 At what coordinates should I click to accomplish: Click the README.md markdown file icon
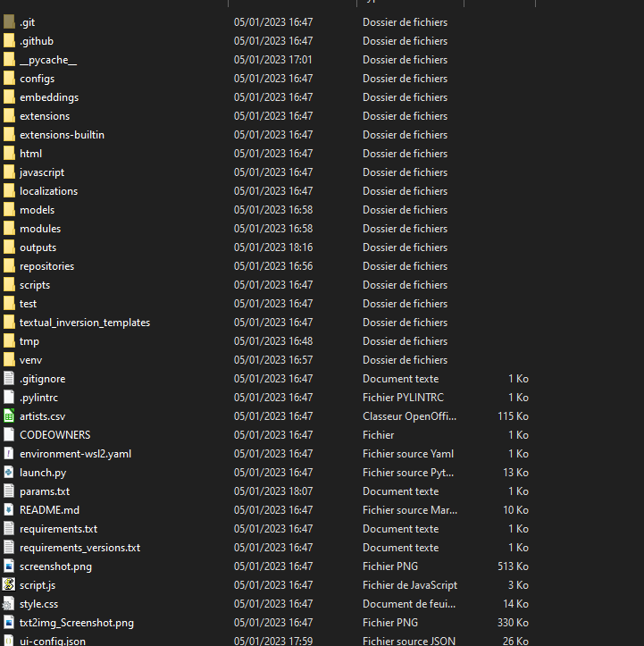click(x=9, y=509)
